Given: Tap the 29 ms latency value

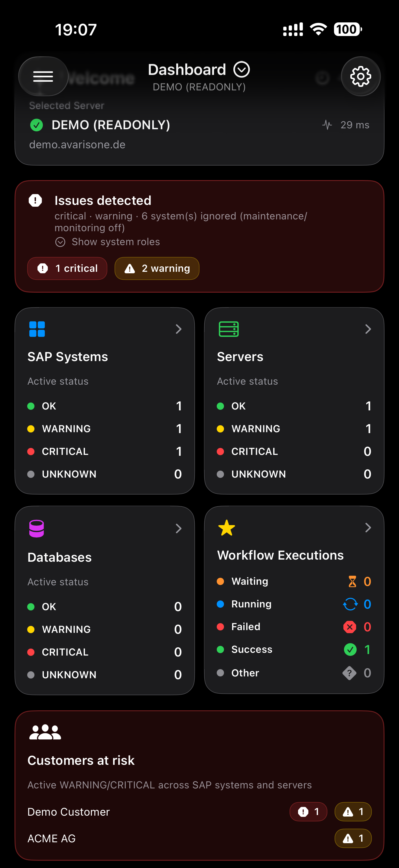Looking at the screenshot, I should point(355,125).
